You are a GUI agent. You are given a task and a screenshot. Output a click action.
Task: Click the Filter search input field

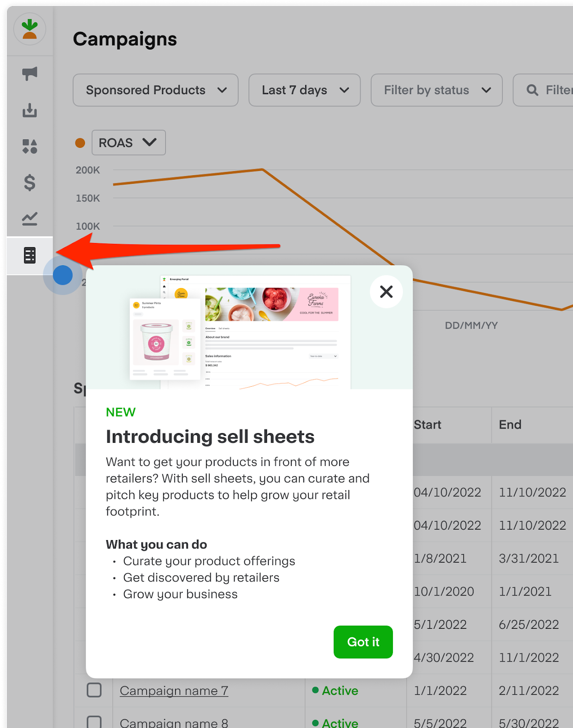pyautogui.click(x=543, y=90)
